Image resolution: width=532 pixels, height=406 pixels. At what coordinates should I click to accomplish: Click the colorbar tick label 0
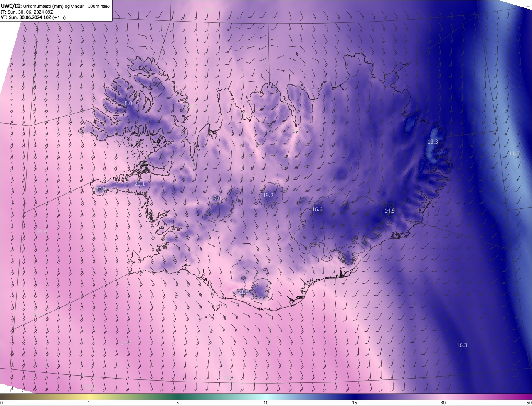(x=2, y=403)
